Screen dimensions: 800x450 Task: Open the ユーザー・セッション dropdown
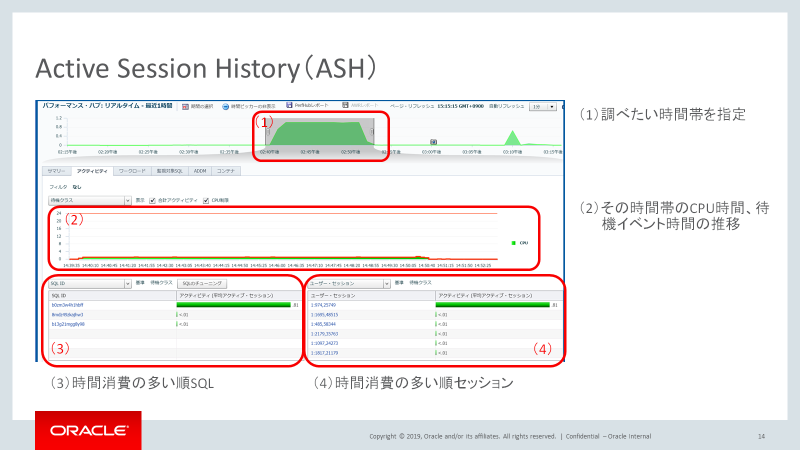(x=349, y=283)
